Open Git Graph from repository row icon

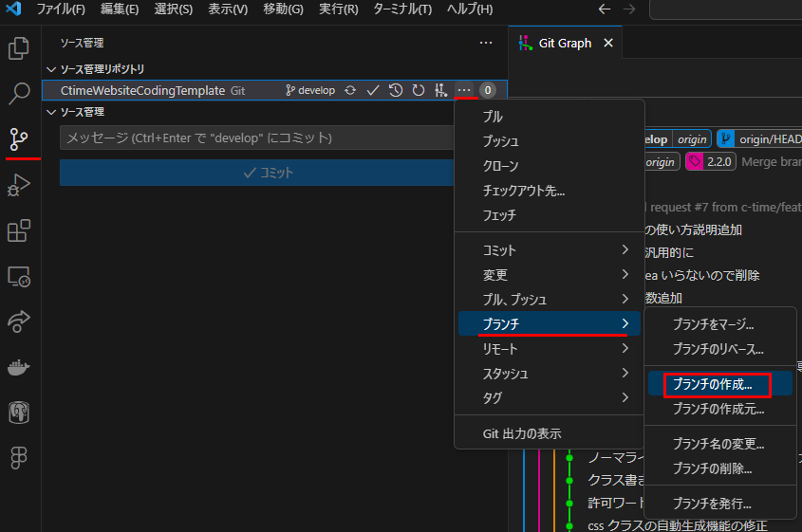point(441,90)
